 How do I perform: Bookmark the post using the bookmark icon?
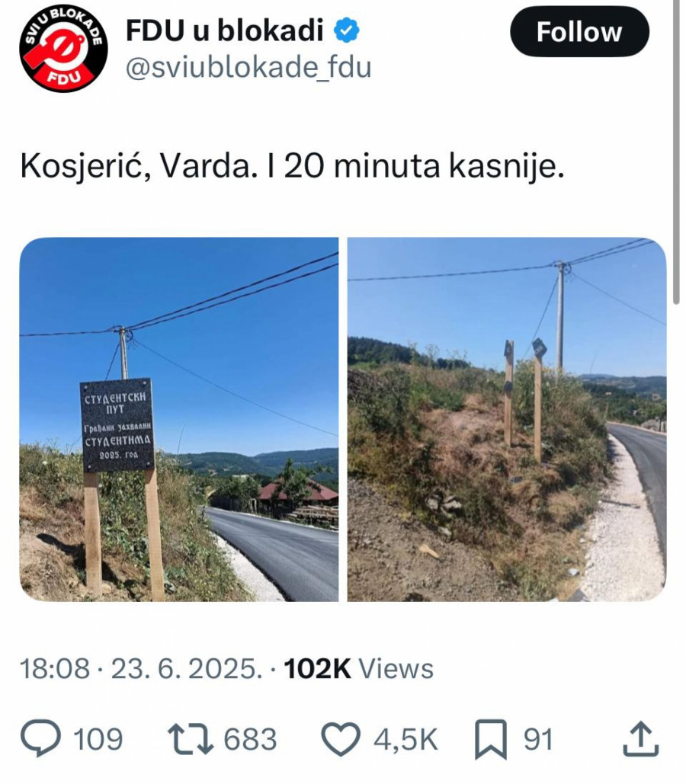point(492,740)
